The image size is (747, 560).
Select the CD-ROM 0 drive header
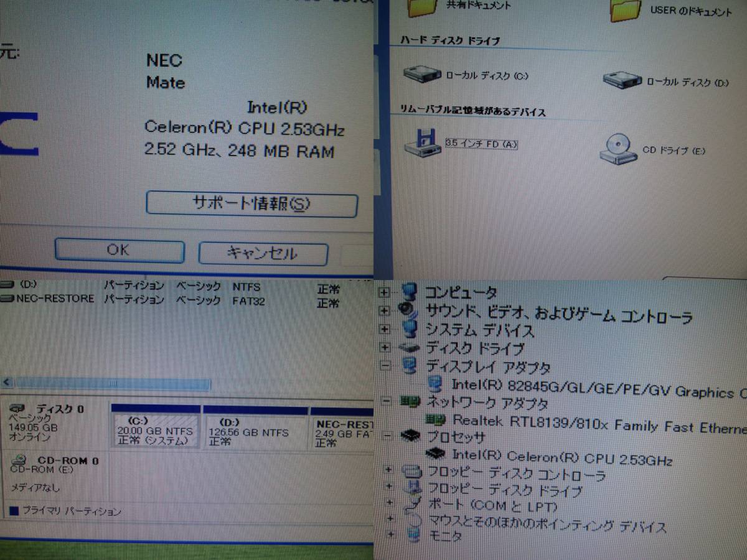[55, 474]
